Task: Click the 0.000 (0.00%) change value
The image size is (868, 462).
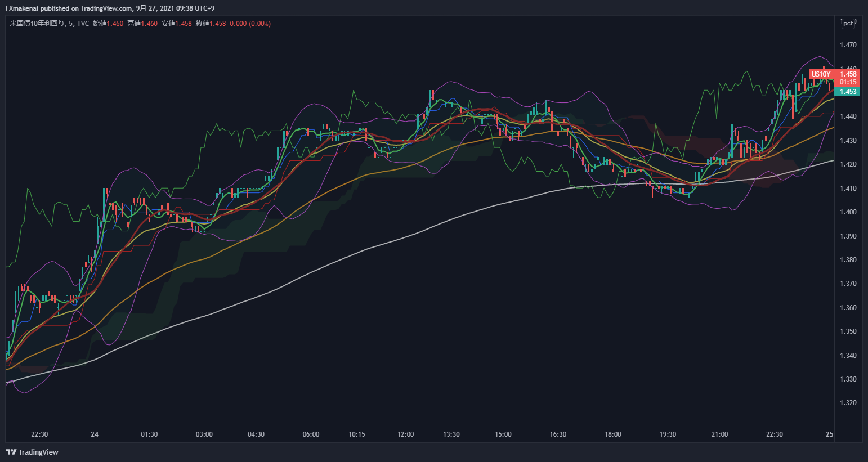Action: click(x=250, y=24)
